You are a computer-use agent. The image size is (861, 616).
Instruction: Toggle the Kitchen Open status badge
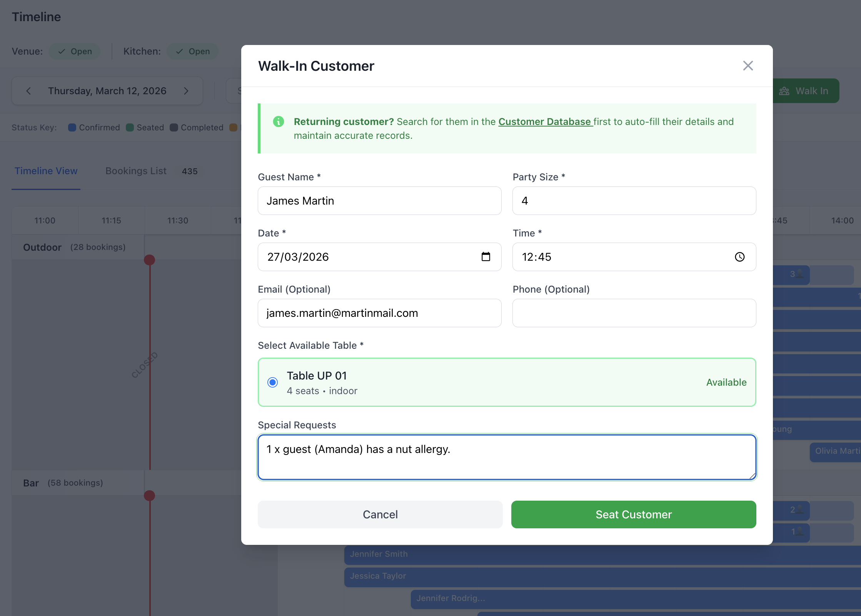192,52
